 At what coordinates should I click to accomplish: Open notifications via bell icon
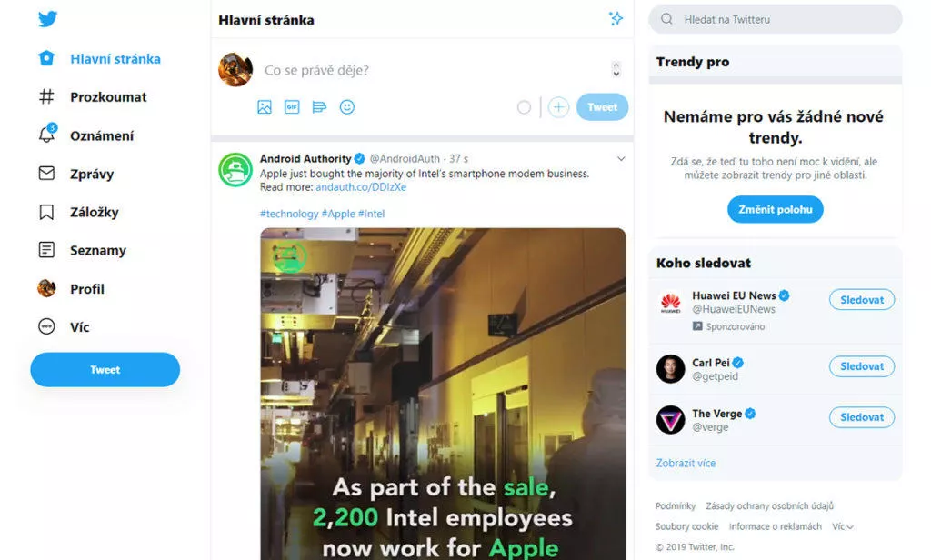47,134
